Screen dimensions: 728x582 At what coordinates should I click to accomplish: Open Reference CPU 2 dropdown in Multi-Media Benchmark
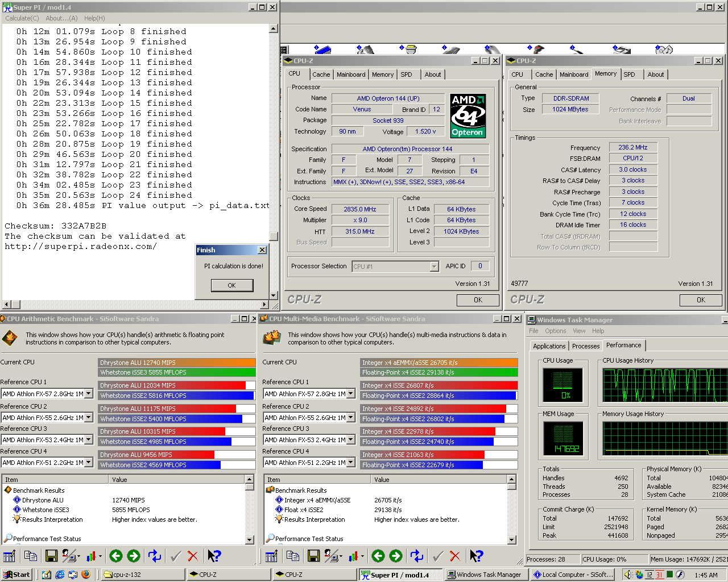pyautogui.click(x=350, y=418)
